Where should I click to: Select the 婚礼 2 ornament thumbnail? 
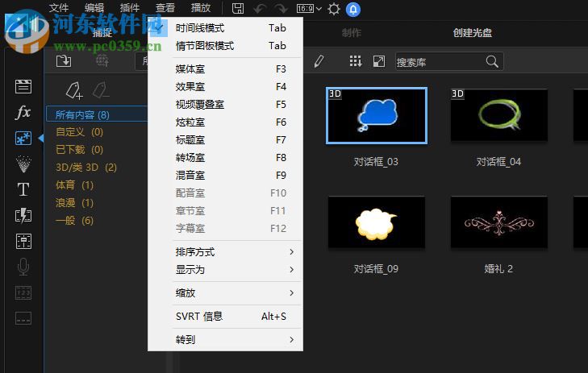click(499, 222)
